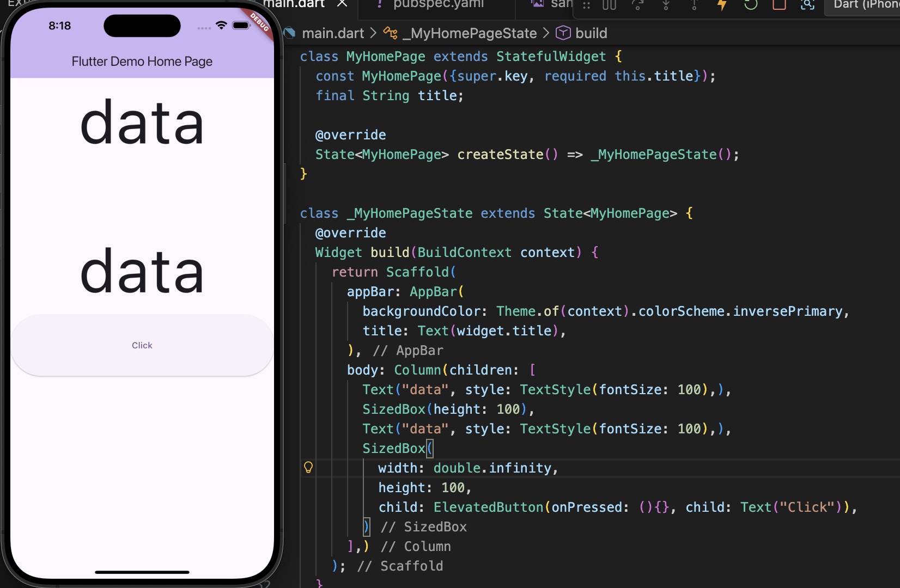Click the '// AppBar' closing comment

408,350
